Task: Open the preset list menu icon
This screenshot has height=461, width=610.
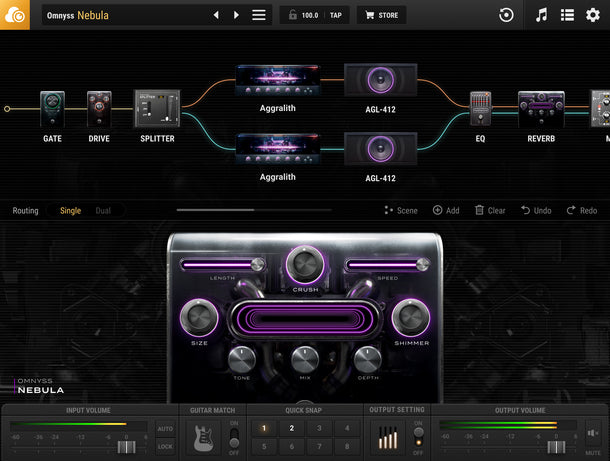Action: (x=259, y=15)
